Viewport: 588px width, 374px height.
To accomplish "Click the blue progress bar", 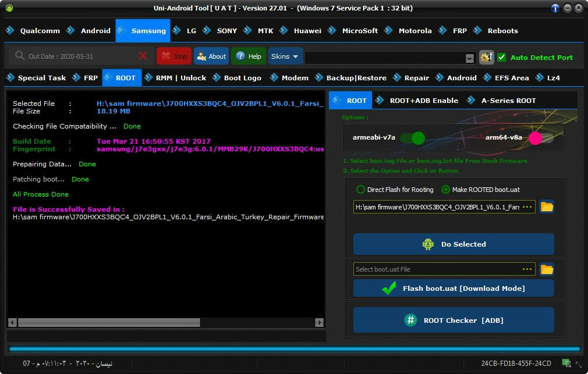I will pos(295,349).
